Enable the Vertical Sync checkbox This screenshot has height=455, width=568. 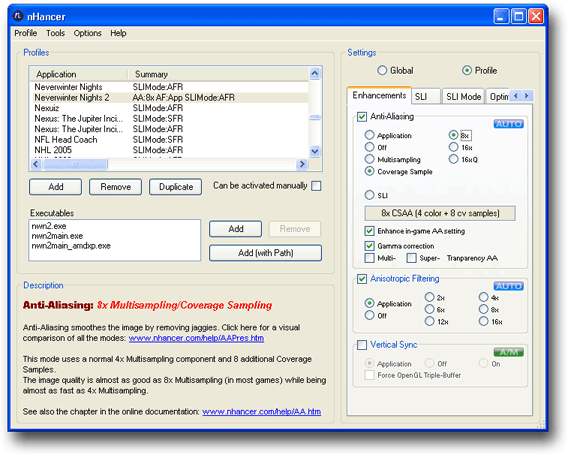pos(362,345)
